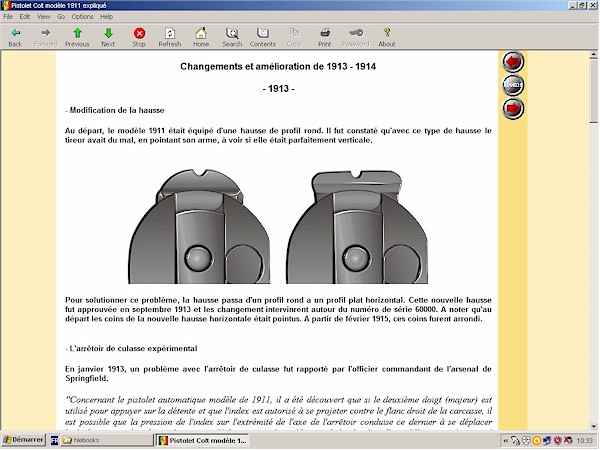The image size is (600, 450).
Task: Click the "L'arrêtoir de culasse expérimental" heading
Action: (x=134, y=349)
